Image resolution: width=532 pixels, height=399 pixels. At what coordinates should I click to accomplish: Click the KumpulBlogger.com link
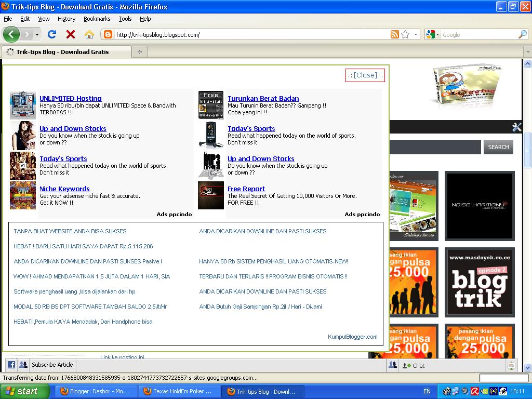(x=353, y=337)
